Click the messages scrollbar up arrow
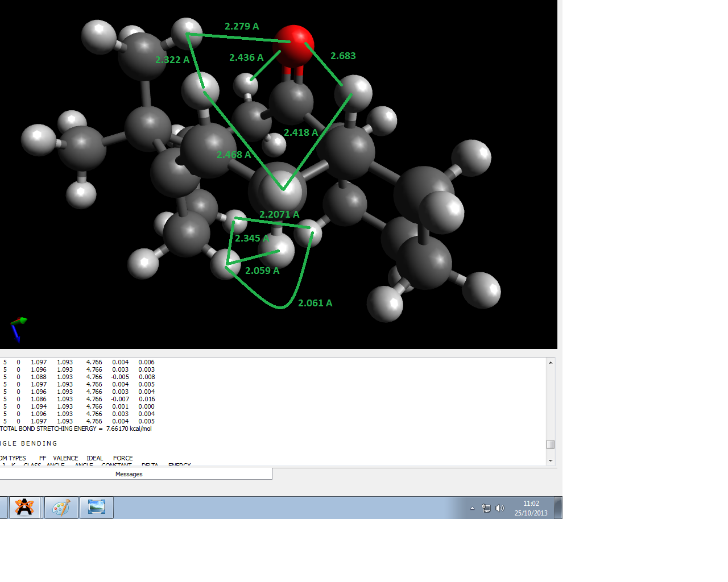 coord(551,362)
